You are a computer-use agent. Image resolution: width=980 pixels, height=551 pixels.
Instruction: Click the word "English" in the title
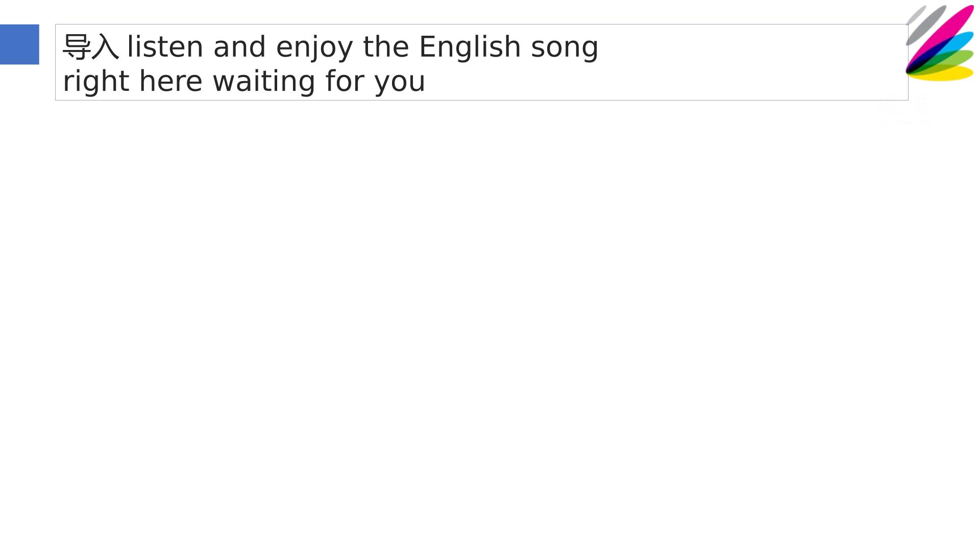(x=470, y=48)
